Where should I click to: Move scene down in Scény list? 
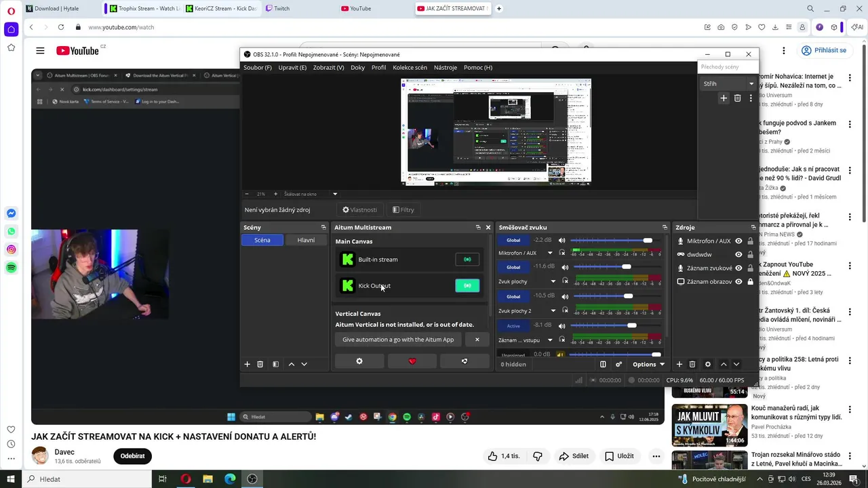(304, 365)
